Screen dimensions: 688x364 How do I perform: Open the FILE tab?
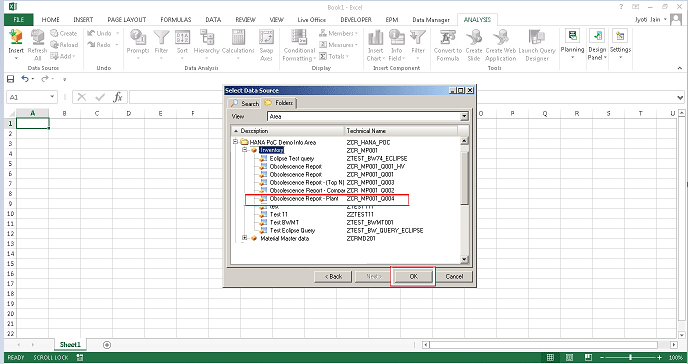click(19, 20)
